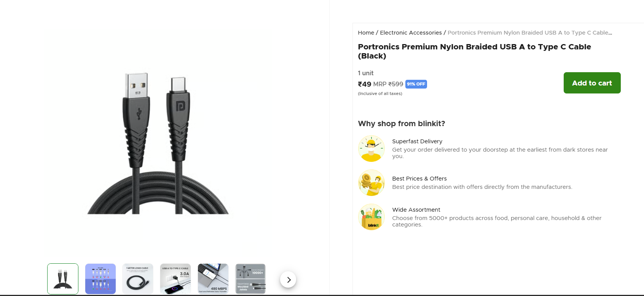Screen dimensions: 644x296
Task: Click the Portronics product title heading
Action: pos(474,51)
